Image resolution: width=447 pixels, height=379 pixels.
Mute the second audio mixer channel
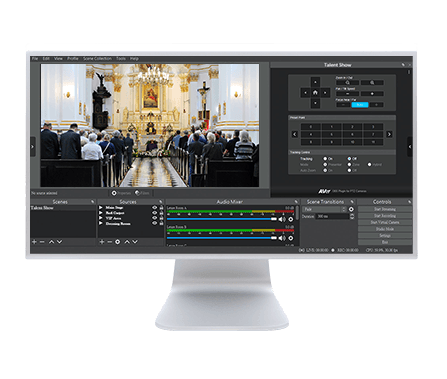(282, 238)
